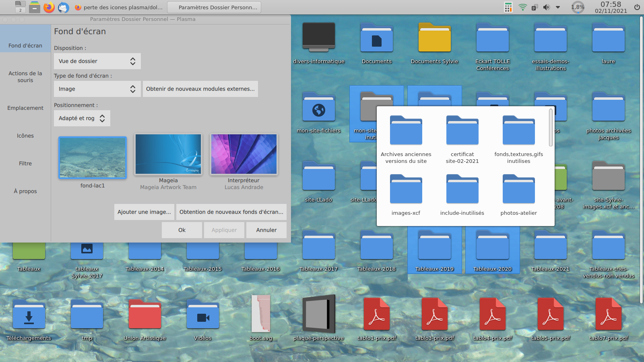Click the power button in the panel

tap(637, 7)
